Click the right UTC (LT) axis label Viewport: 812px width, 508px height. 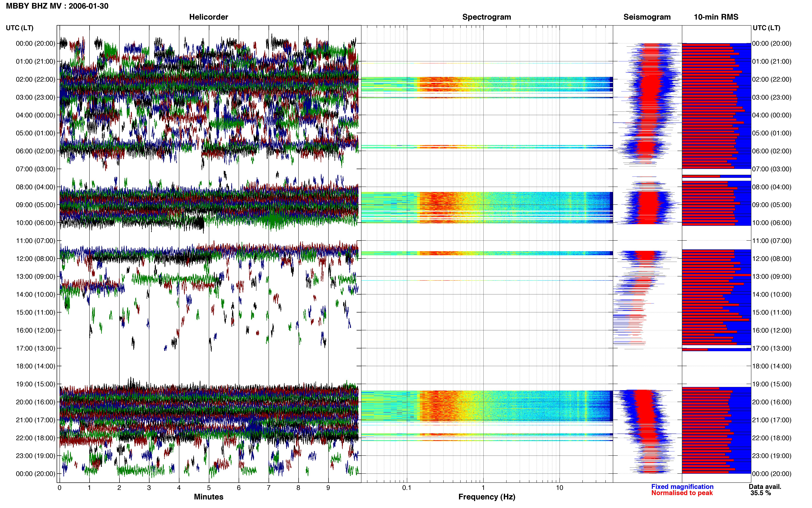pos(766,28)
